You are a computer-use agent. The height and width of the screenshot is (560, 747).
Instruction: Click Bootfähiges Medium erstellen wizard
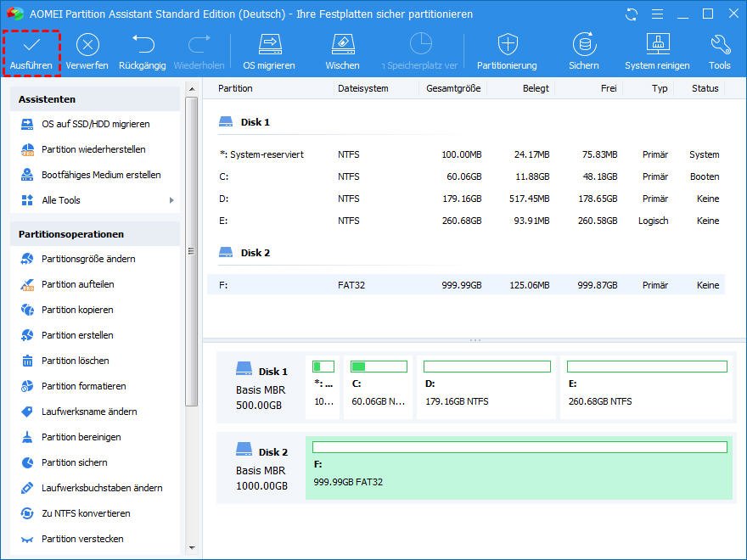pos(101,175)
